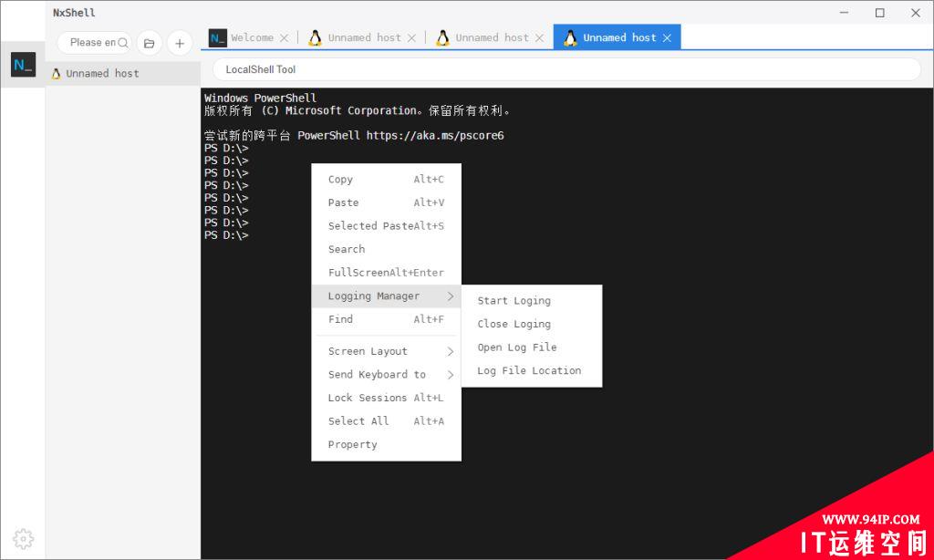This screenshot has width=934, height=560.
Task: Click the open folder icon button
Action: point(150,43)
